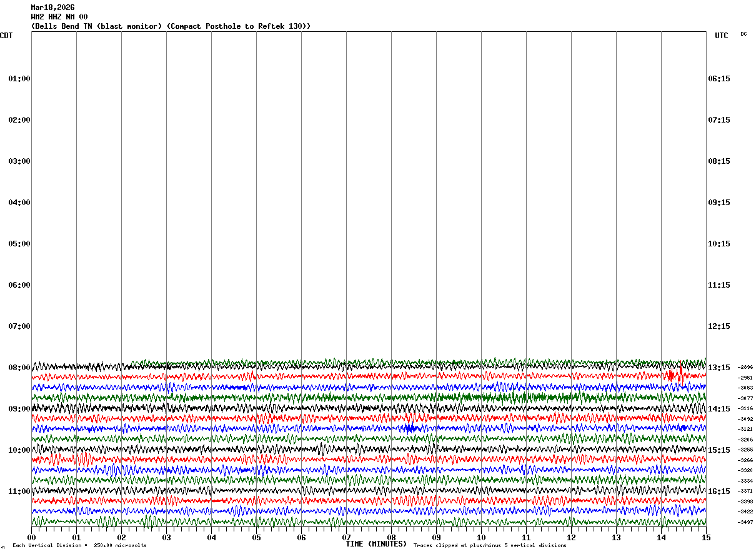Click the '16:15' UTC time label

719,491
